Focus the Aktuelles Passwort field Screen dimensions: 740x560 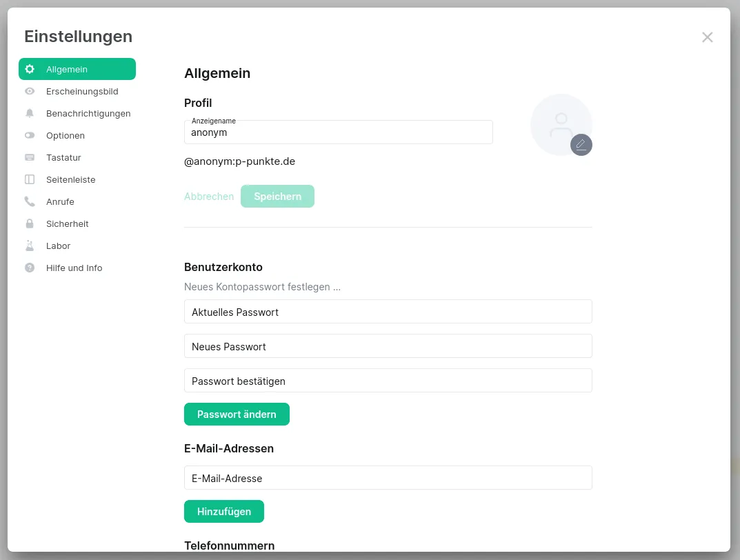(388, 312)
